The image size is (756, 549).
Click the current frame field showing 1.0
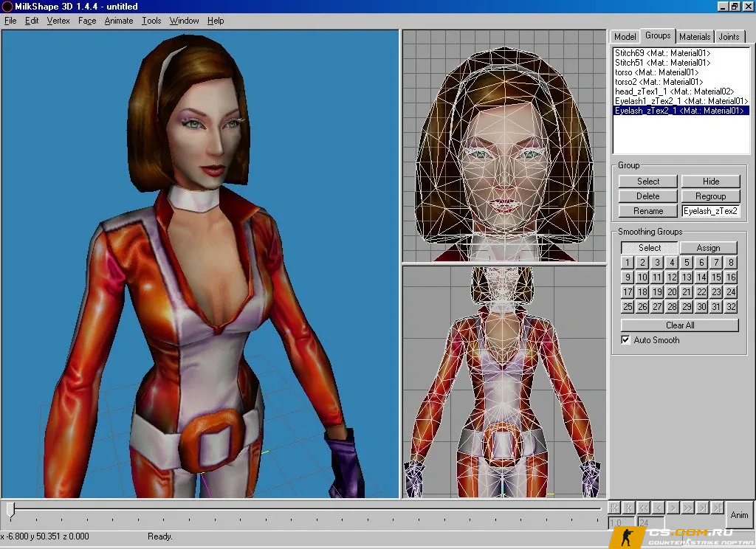(622, 522)
